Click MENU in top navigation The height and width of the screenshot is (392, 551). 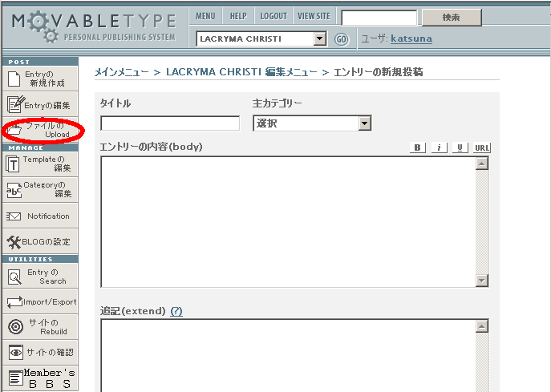click(x=205, y=16)
